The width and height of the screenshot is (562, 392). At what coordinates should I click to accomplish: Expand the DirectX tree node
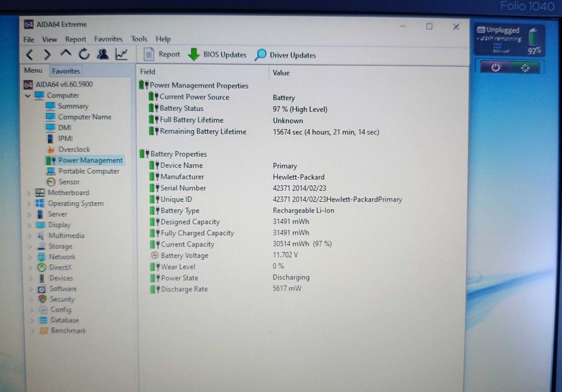click(31, 268)
